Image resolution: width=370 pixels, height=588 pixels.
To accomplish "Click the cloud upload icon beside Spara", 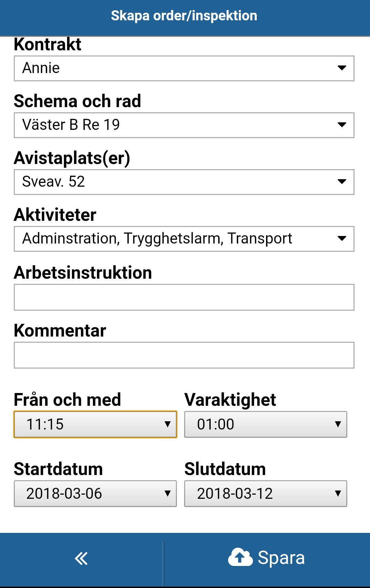I will pos(240,557).
